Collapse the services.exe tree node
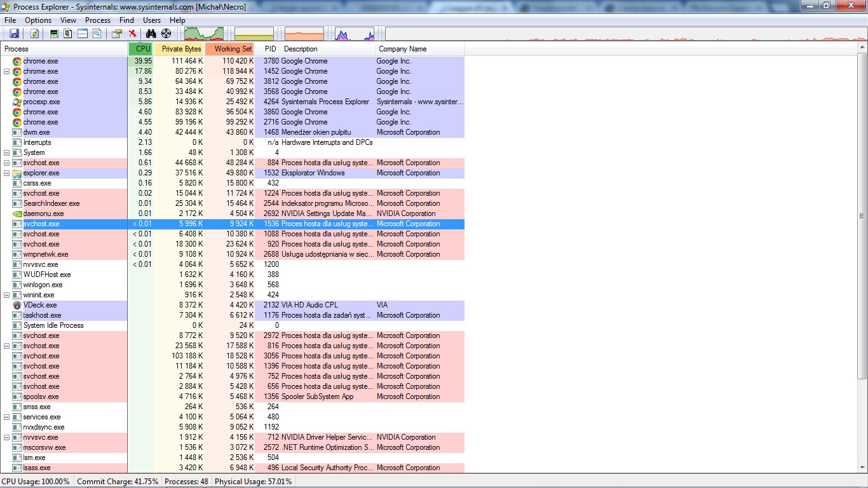 pos(7,417)
